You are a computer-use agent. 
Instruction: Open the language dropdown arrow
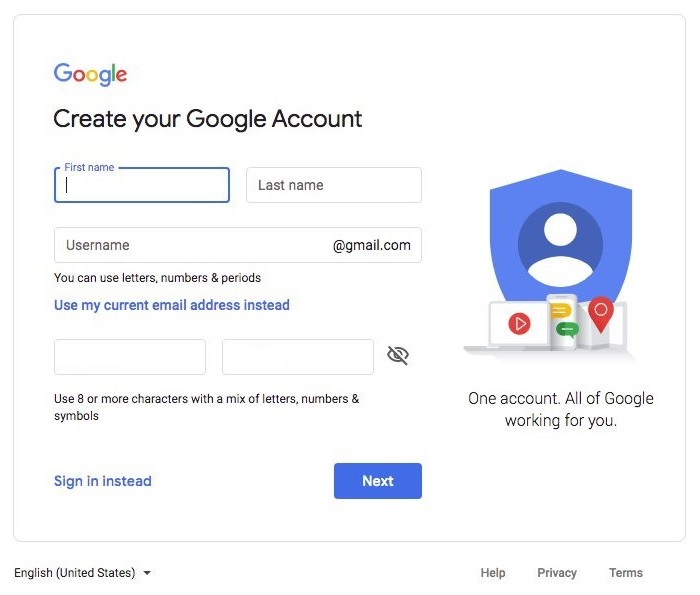click(x=147, y=573)
